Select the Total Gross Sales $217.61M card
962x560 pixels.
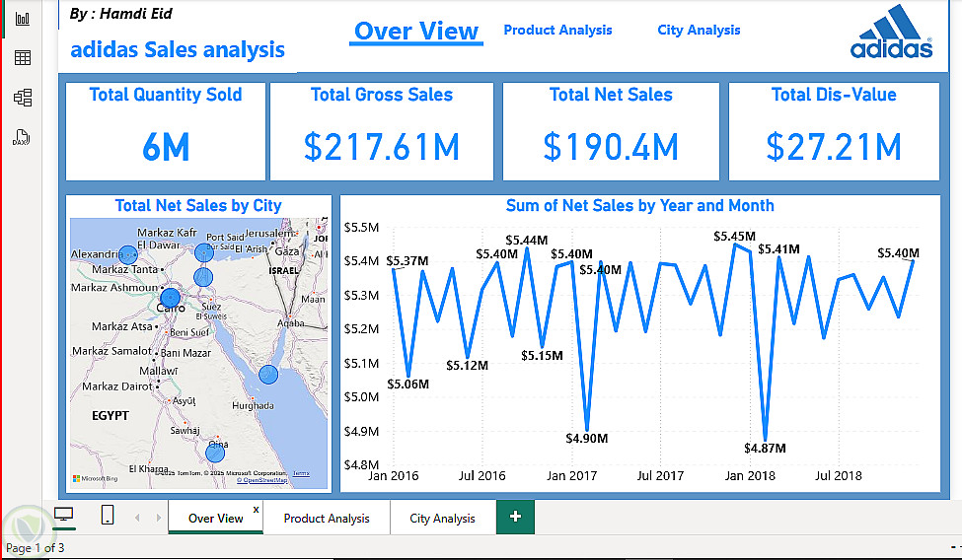tap(382, 131)
